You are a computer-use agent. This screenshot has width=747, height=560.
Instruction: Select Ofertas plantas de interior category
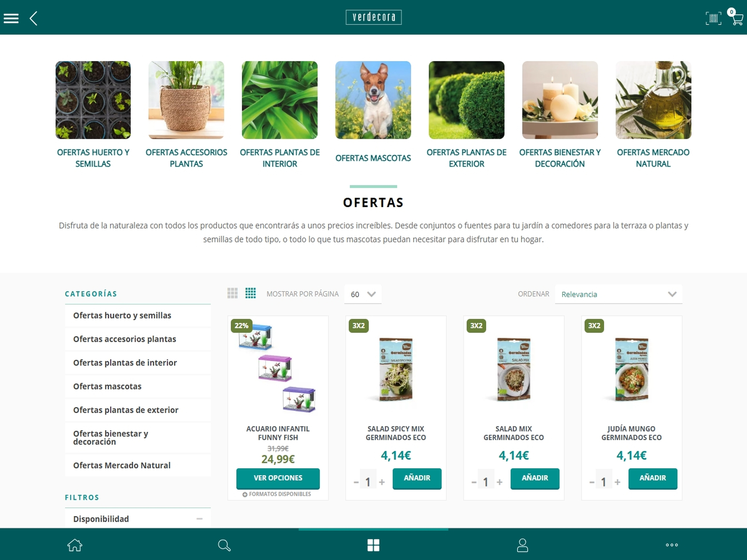click(x=138, y=363)
